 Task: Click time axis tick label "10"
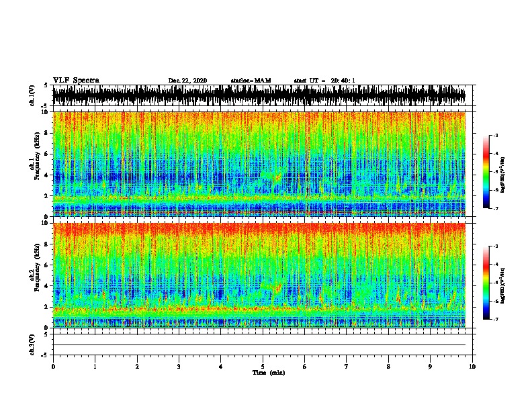coord(472,367)
